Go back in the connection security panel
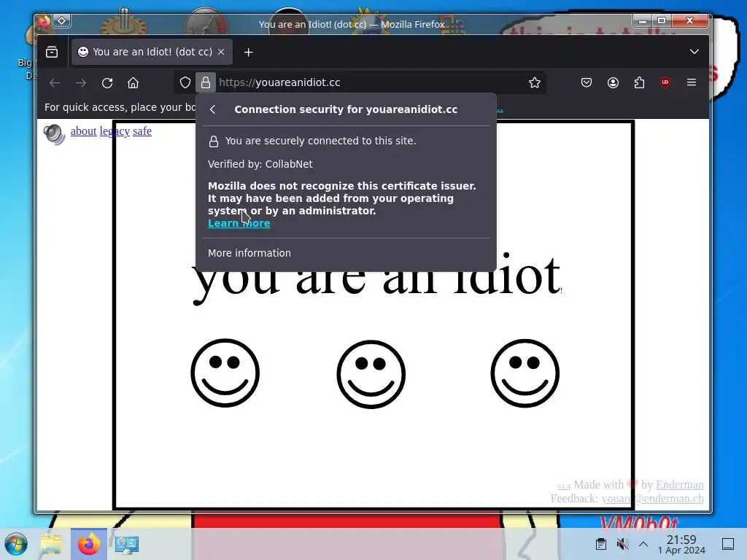The height and width of the screenshot is (560, 747). click(213, 109)
